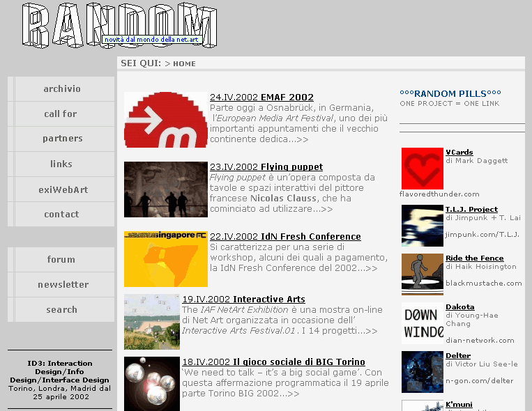This screenshot has width=532, height=411.
Task: Open the BIG Torino silver spheres thumbnail
Action: coord(152,384)
